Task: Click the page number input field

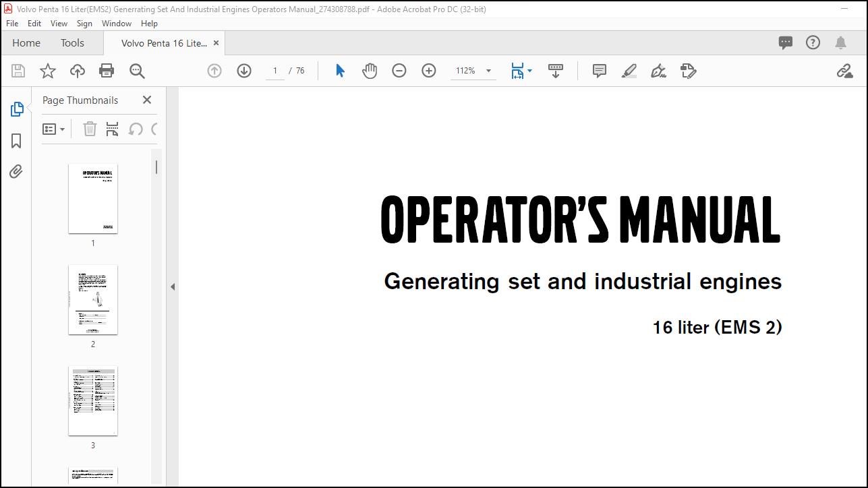Action: tap(275, 71)
